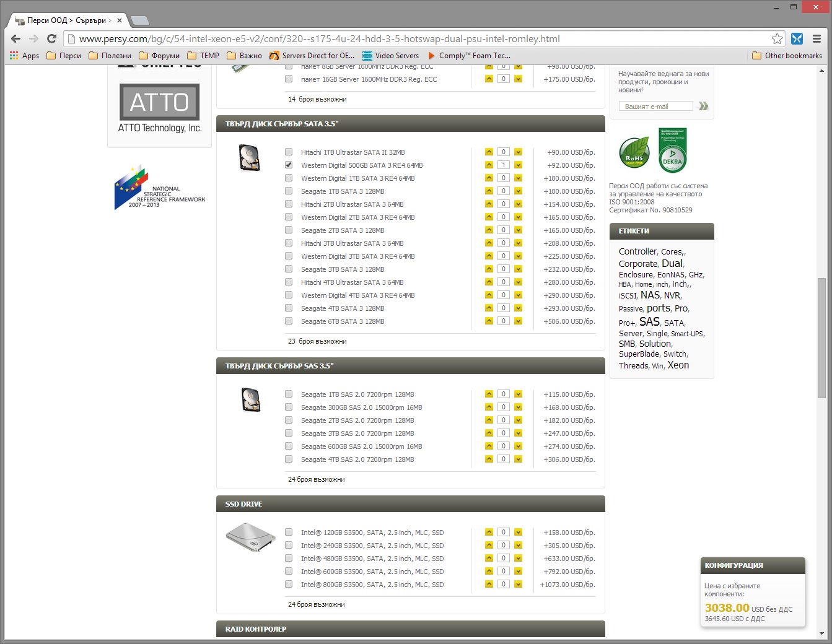The image size is (832, 644).
Task: Increase quantity for Hitachi 4TB Ultrastar SATA 3
Action: pos(489,282)
